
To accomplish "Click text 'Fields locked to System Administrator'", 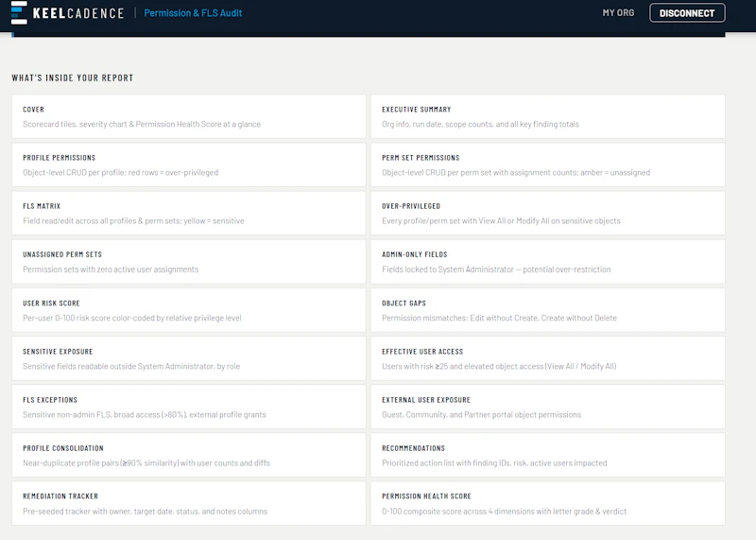I will [447, 270].
